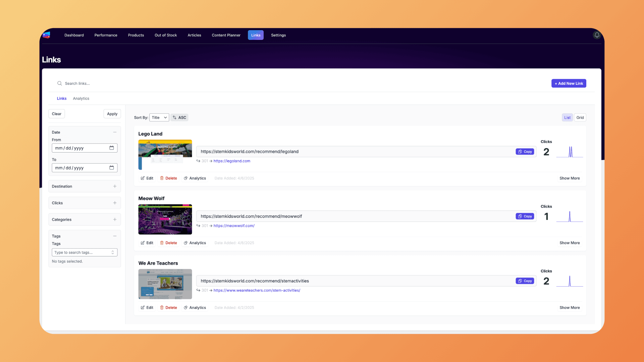Viewport: 644px width, 362px height.
Task: Switch to Grid view
Action: click(x=580, y=117)
